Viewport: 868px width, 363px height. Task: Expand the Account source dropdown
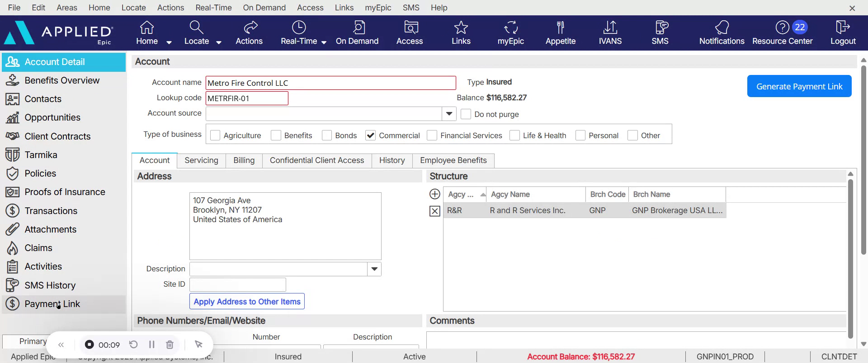coord(449,114)
